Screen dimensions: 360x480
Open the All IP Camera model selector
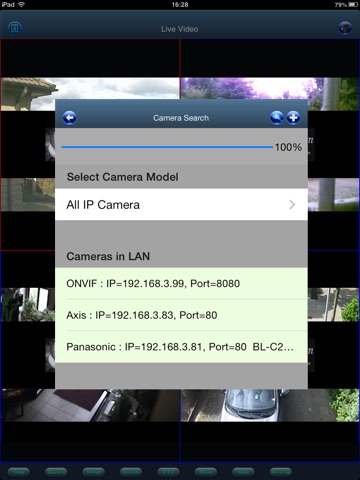(x=181, y=204)
